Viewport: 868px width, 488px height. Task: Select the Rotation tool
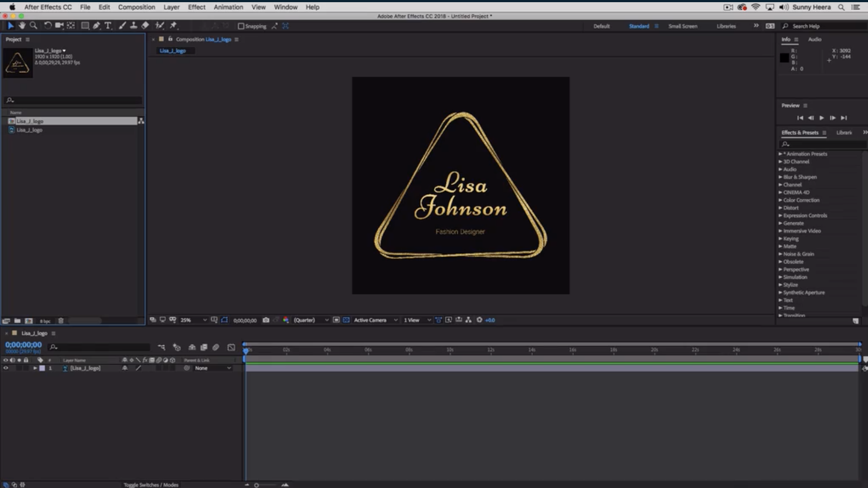(47, 26)
